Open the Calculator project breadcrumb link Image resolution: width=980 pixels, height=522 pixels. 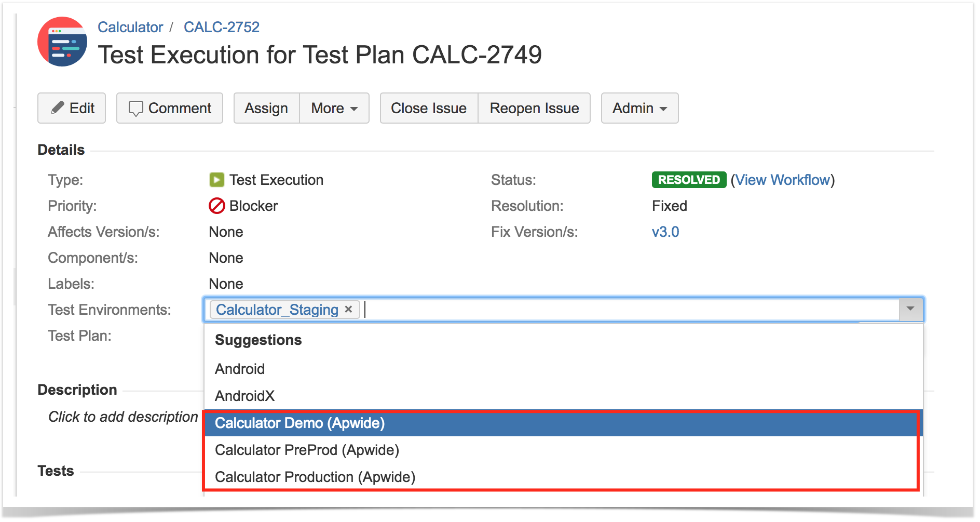(130, 27)
